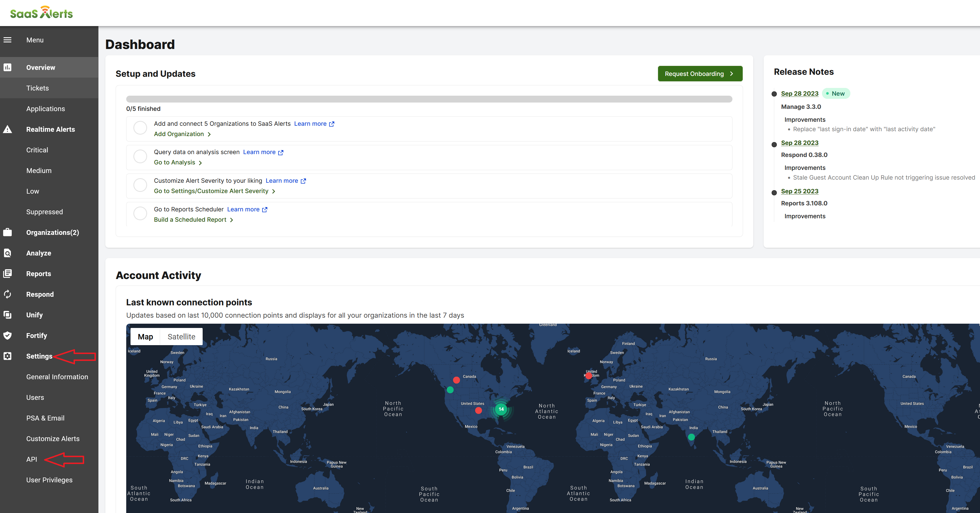Viewport: 980px width, 513px height.
Task: Toggle the Reports Scheduler task circle
Action: [140, 214]
